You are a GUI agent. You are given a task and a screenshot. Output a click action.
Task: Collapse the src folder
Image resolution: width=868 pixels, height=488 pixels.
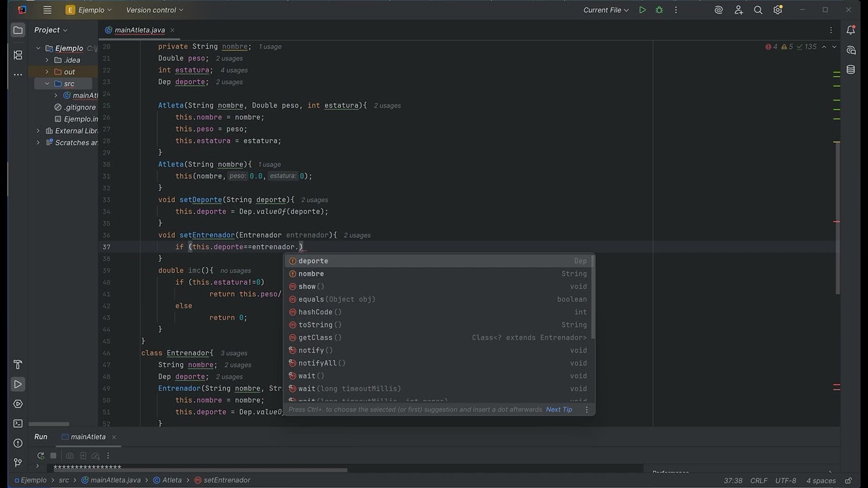pos(47,83)
